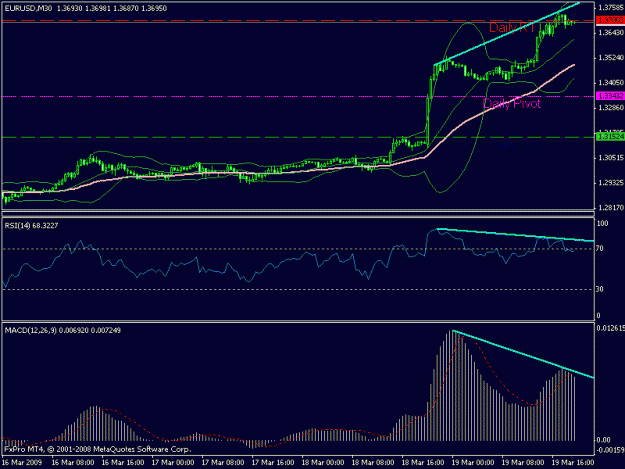Click the '17 Mar 08:00' time label
Image resolution: width=625 pixels, height=469 pixels.
[x=223, y=463]
